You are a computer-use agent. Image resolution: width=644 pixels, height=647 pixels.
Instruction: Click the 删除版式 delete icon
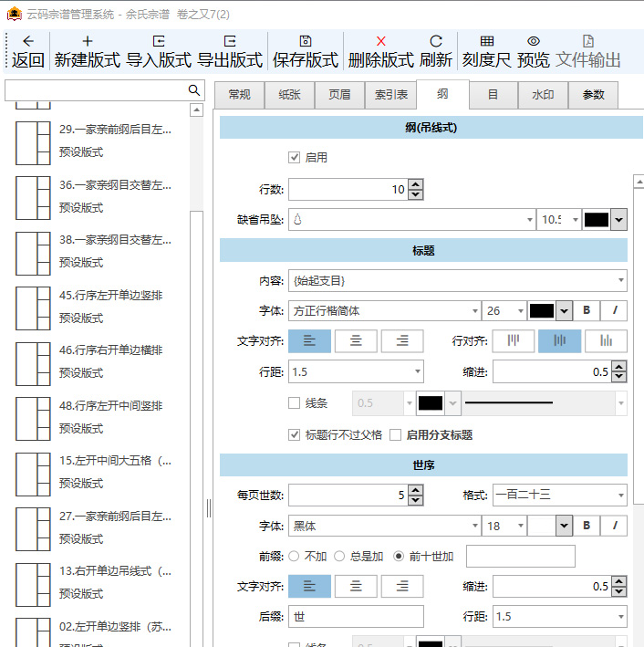coord(381,41)
